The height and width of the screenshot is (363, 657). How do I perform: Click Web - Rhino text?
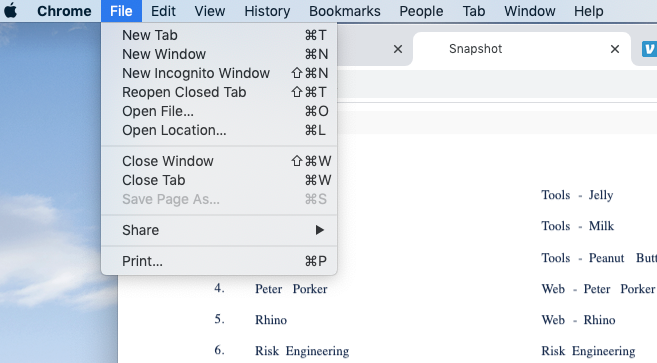click(578, 320)
